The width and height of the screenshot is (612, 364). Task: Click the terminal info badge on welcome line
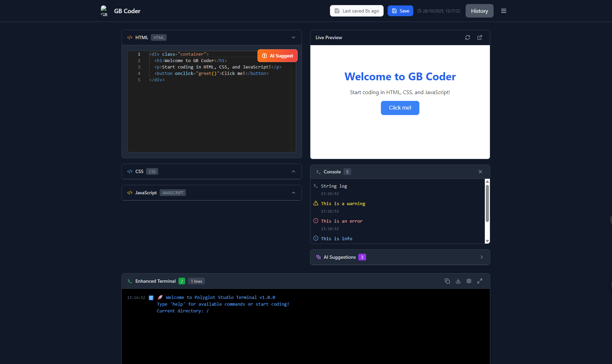pos(151,297)
